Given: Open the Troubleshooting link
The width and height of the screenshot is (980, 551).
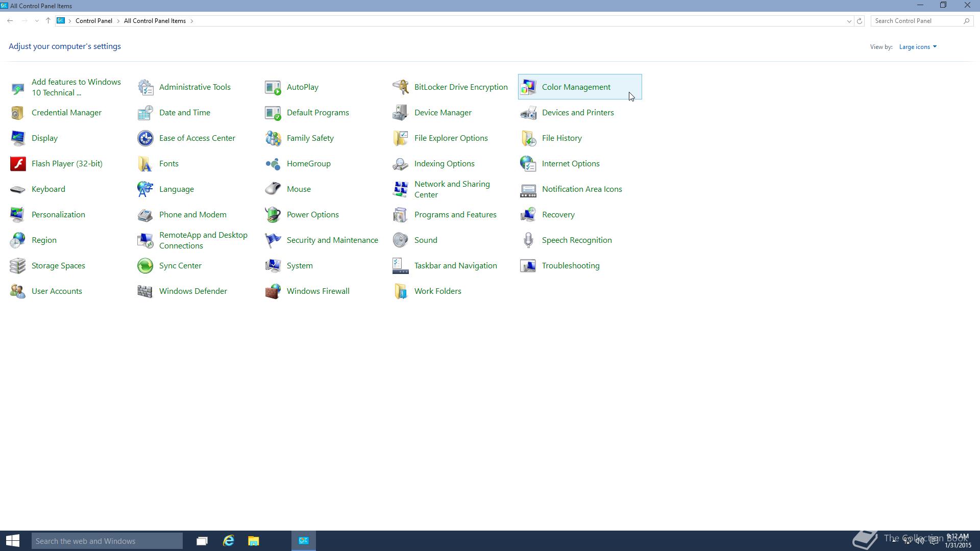Looking at the screenshot, I should (571, 266).
